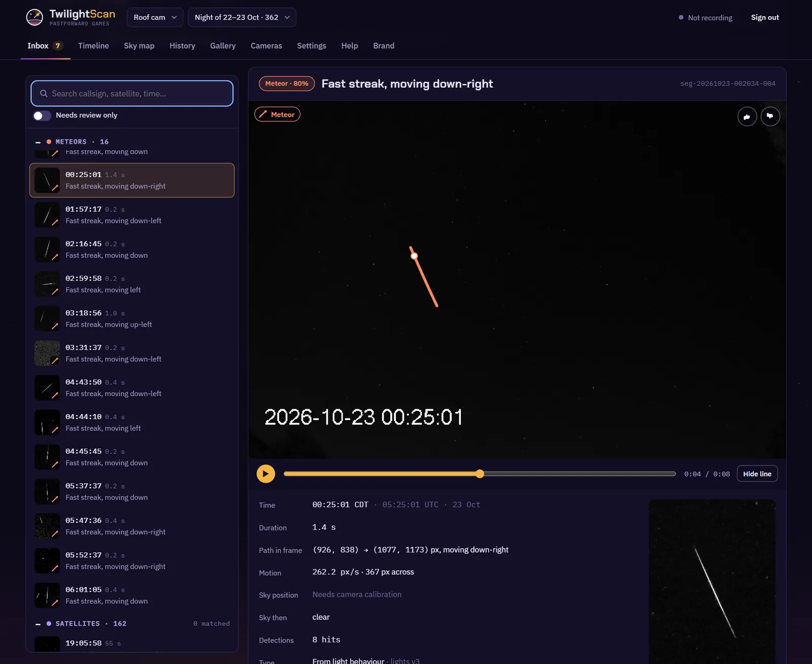Open thumbnail of the 03:31:37 meteor
This screenshot has width=812, height=664.
[47, 353]
